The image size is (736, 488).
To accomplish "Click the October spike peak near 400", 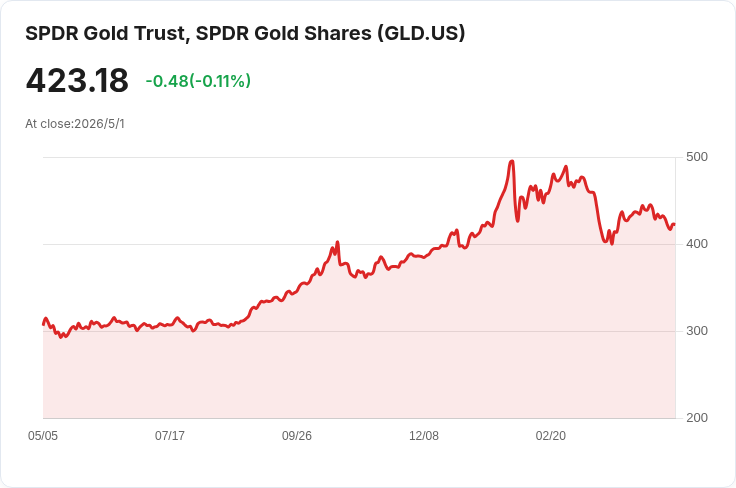I will click(x=337, y=243).
